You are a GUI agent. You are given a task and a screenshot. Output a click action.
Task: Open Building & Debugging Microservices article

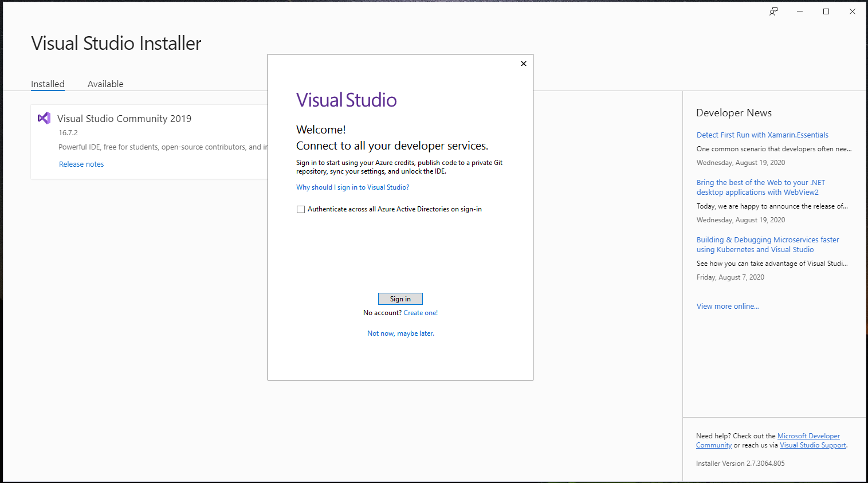point(768,245)
